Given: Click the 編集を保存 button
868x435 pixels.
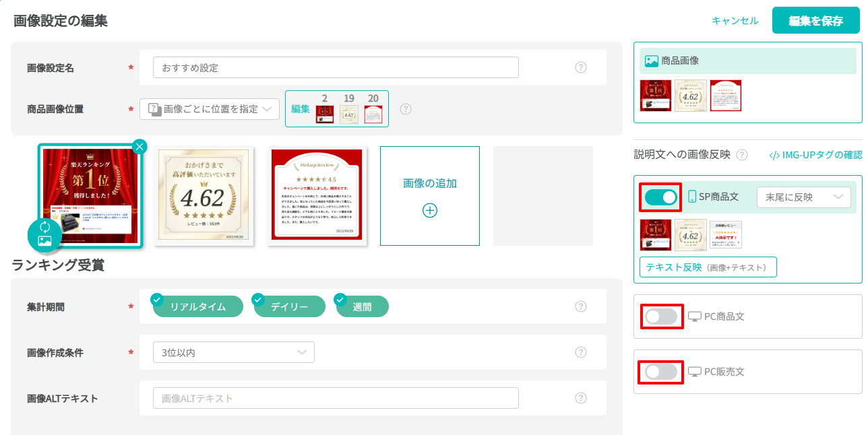Looking at the screenshot, I should click(815, 21).
